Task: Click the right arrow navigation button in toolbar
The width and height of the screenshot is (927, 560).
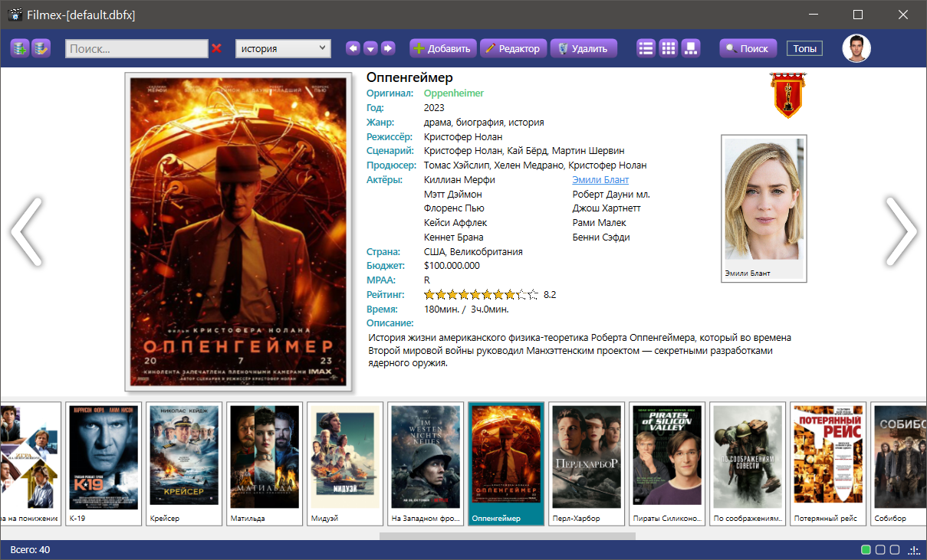Action: click(388, 48)
